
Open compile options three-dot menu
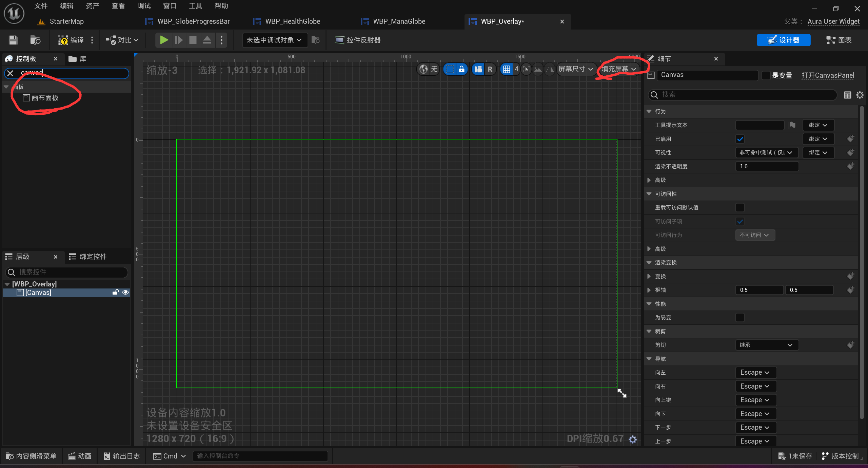pos(92,40)
